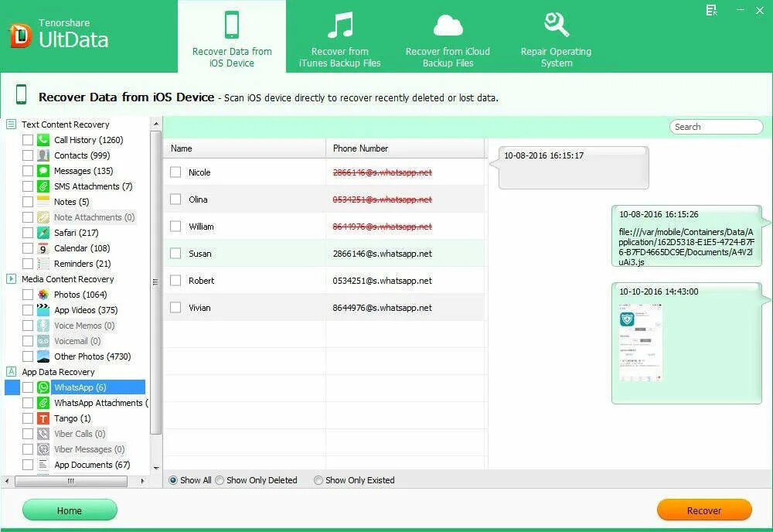Click the Messages speech bubble icon
Screen dimensions: 773x532
[43, 171]
